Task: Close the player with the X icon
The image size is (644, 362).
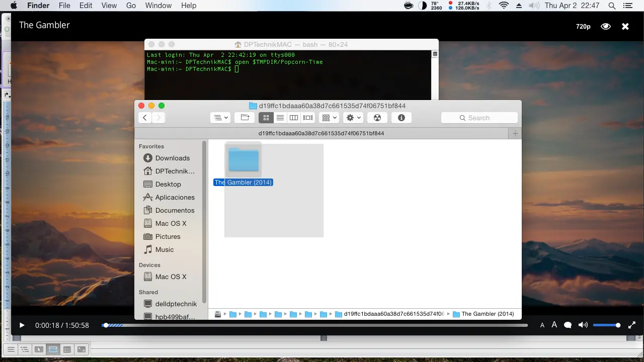Action: [625, 26]
